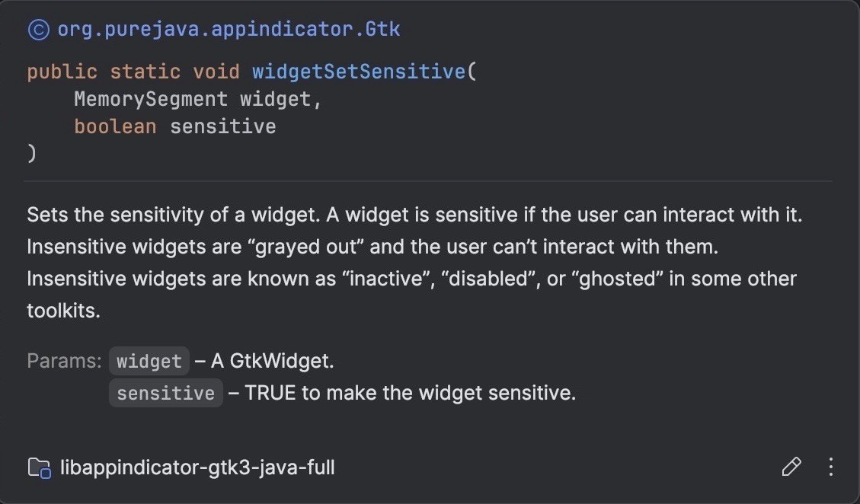Click the void return type
This screenshot has height=504, width=860.
(216, 72)
